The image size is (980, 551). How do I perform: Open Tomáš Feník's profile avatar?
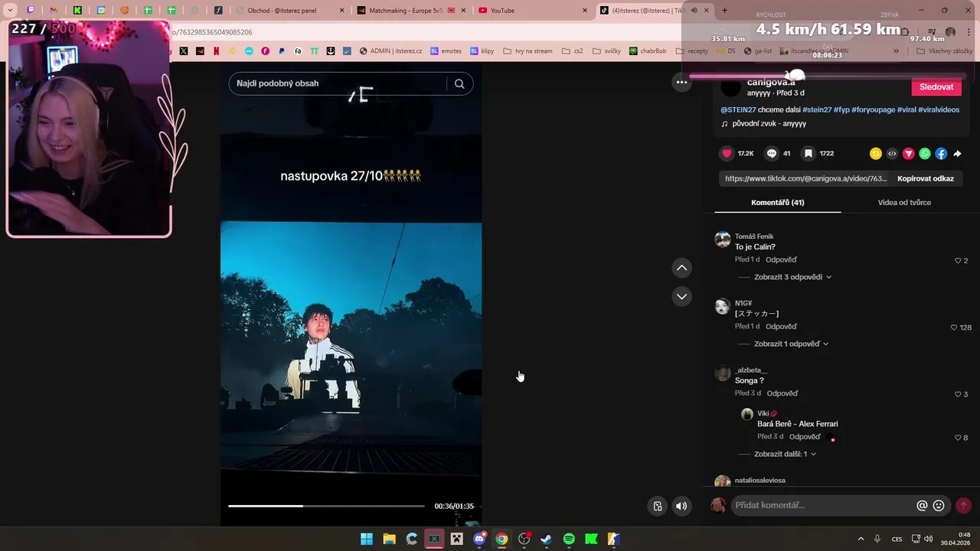pyautogui.click(x=722, y=240)
